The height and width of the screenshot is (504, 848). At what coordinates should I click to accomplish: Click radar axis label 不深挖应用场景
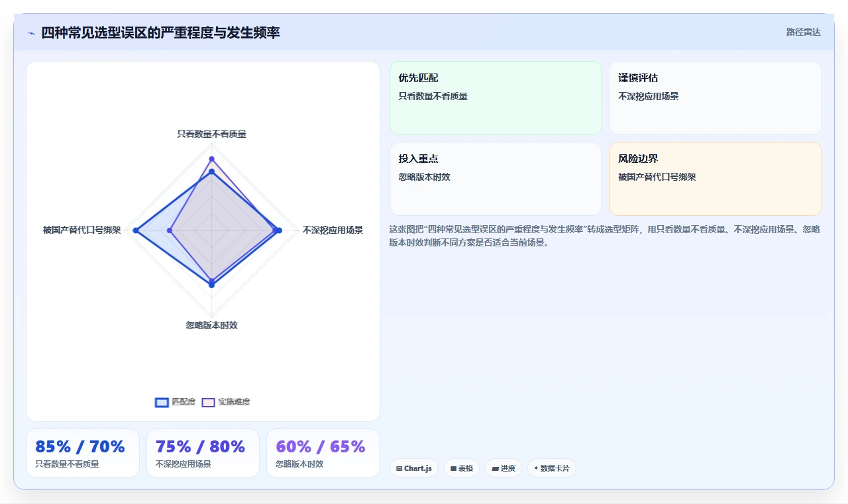[333, 230]
